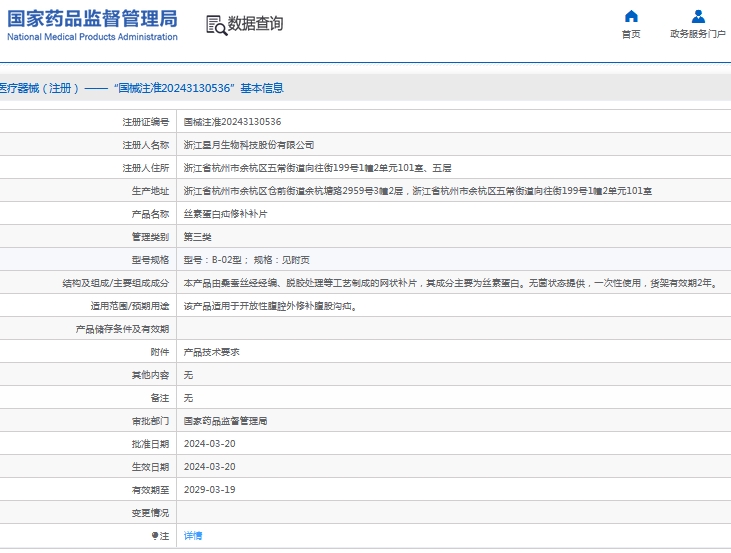Click the bullet icon beside 注
The image size is (731, 553).
click(x=155, y=536)
